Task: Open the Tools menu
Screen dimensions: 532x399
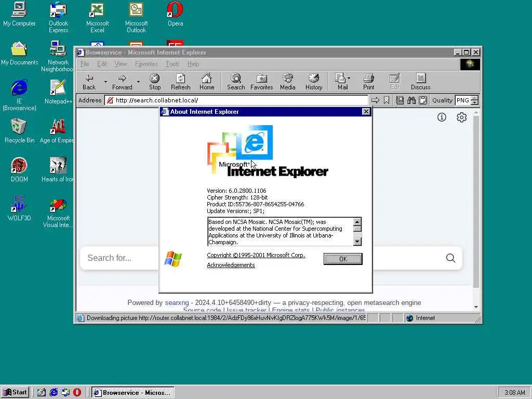Action: click(x=172, y=64)
